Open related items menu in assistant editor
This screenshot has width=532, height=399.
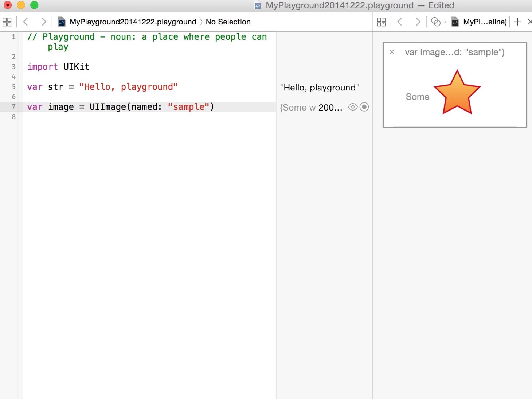381,22
